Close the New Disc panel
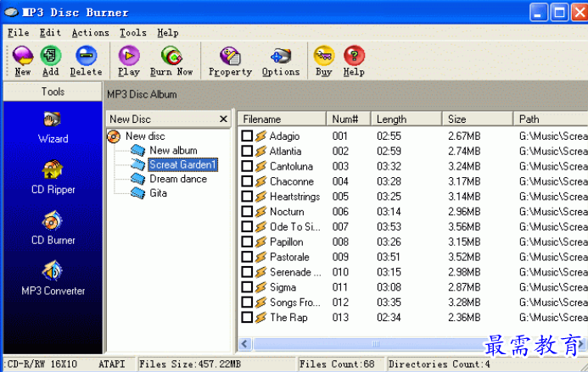The image size is (588, 372). [x=223, y=119]
